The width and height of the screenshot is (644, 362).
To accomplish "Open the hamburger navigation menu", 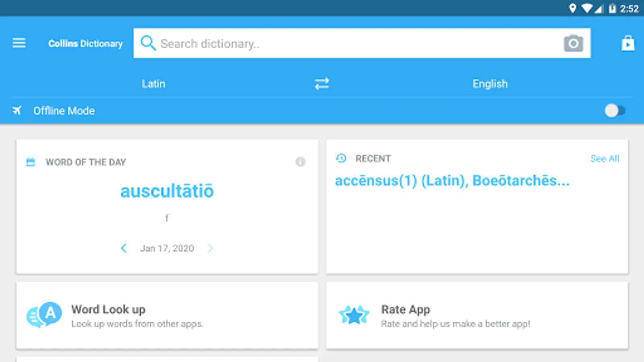I will (19, 43).
